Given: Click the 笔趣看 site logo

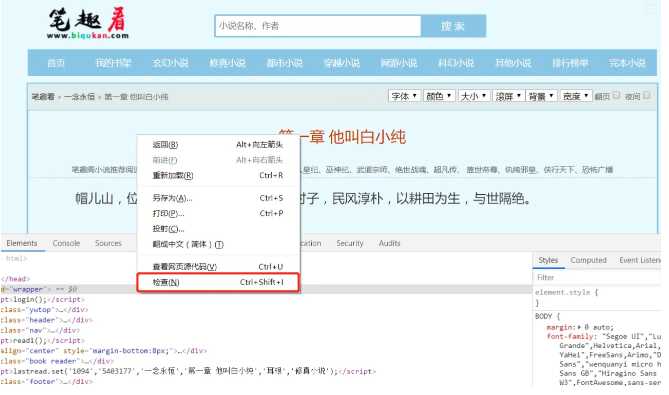Looking at the screenshot, I should 88,24.
